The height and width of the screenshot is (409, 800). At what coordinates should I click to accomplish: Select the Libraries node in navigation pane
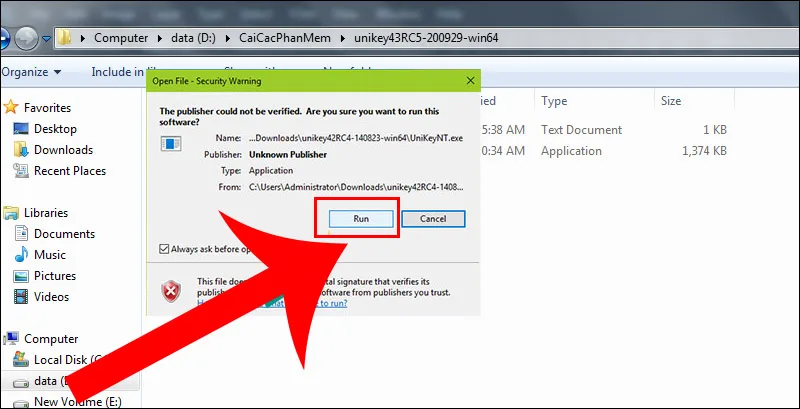tap(46, 213)
